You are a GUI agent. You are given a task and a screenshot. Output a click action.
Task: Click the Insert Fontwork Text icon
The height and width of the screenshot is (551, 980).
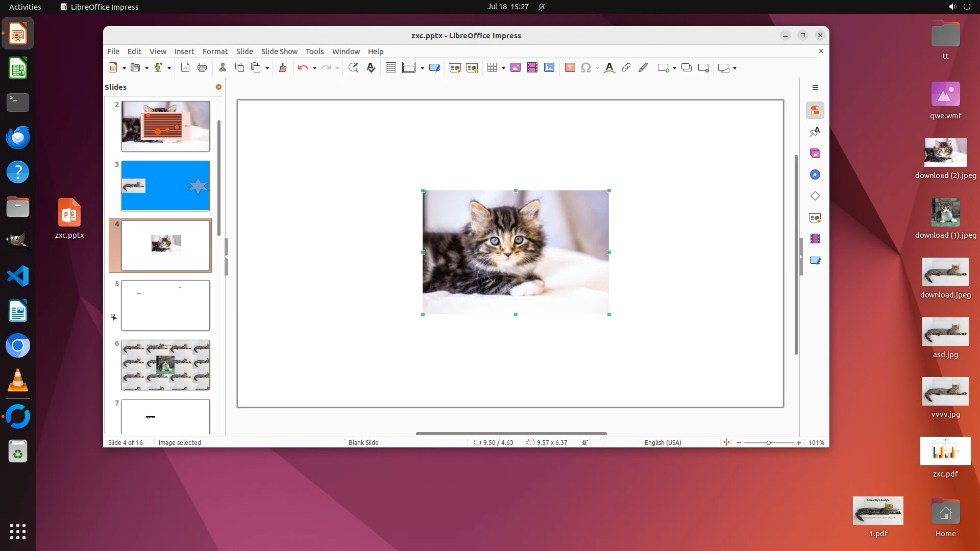click(x=609, y=68)
